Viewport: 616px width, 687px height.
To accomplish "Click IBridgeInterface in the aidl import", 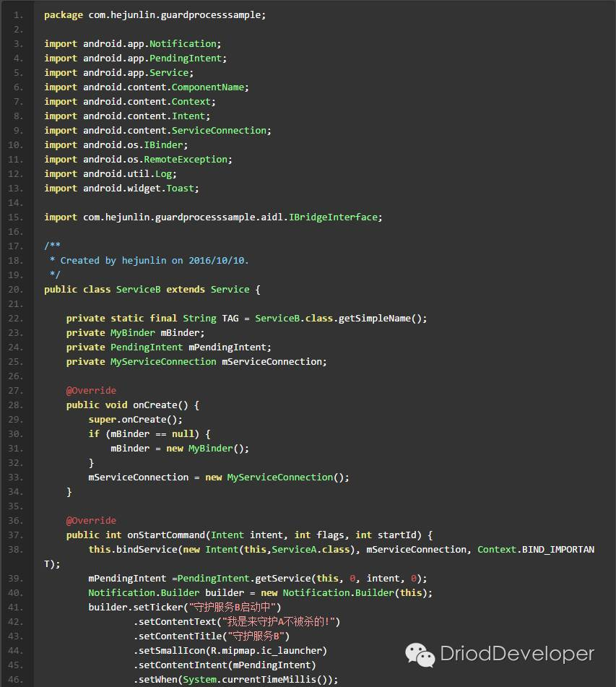I will 332,217.
